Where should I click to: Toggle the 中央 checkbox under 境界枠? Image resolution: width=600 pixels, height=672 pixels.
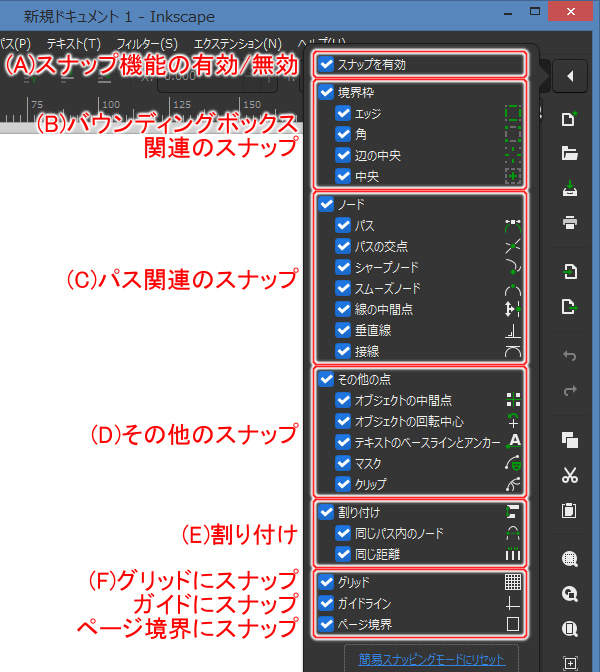343,176
